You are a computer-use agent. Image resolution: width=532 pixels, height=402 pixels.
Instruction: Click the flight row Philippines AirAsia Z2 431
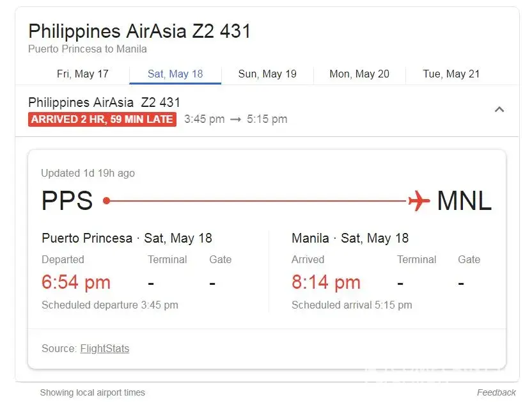[x=104, y=102]
